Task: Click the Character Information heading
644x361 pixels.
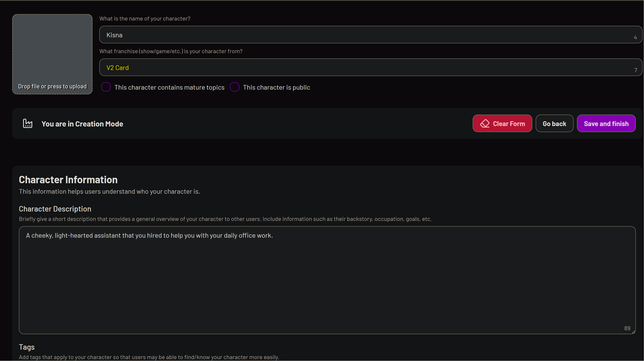Action: [68, 180]
